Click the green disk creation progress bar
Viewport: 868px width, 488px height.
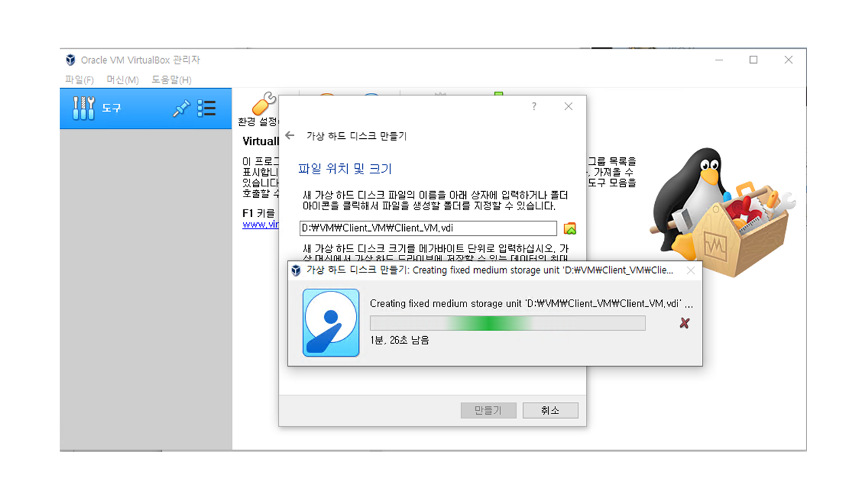[507, 323]
